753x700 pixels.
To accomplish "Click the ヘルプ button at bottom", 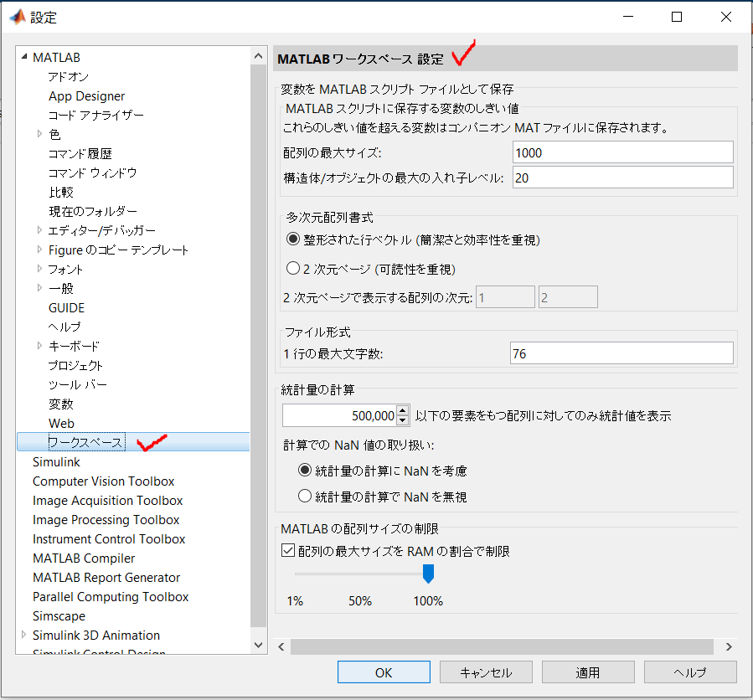I will [x=690, y=672].
